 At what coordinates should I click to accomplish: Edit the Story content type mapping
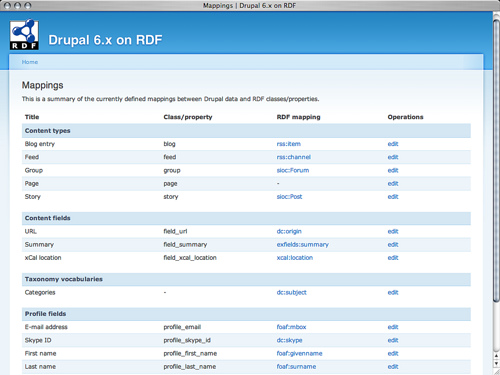393,197
